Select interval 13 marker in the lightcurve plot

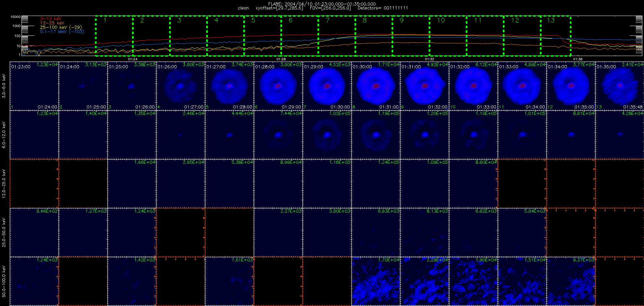551,20
